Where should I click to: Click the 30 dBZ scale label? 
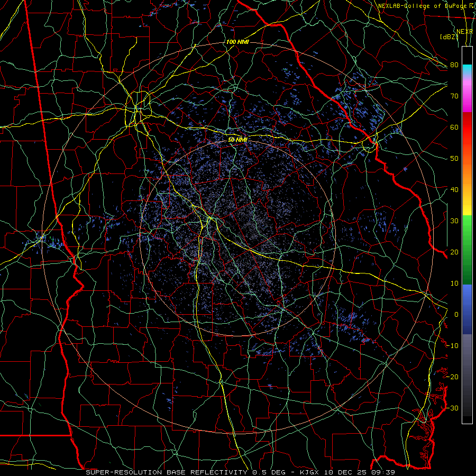[454, 221]
